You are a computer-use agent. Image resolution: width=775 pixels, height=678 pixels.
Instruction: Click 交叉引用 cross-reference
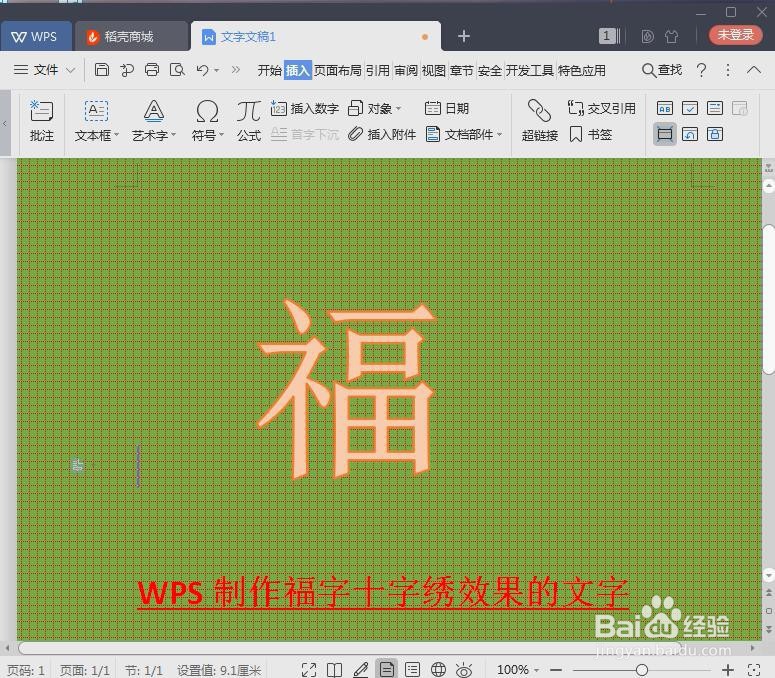click(x=602, y=108)
